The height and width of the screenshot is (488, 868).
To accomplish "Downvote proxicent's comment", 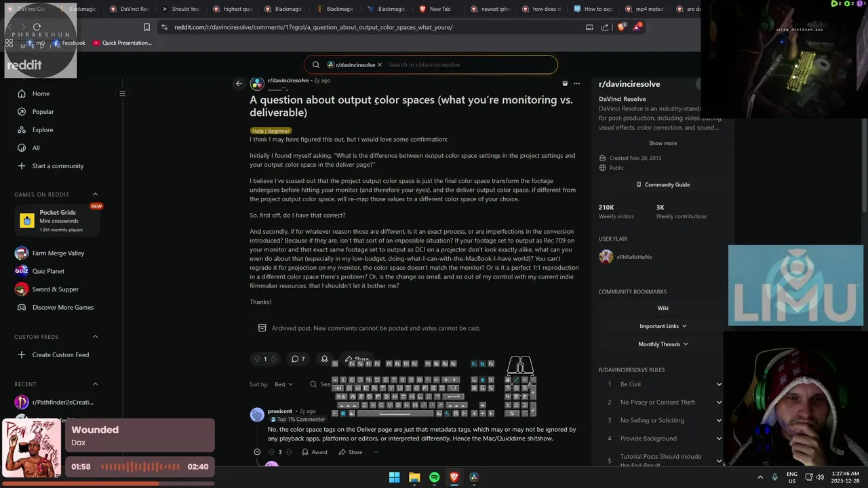I will pyautogui.click(x=288, y=452).
